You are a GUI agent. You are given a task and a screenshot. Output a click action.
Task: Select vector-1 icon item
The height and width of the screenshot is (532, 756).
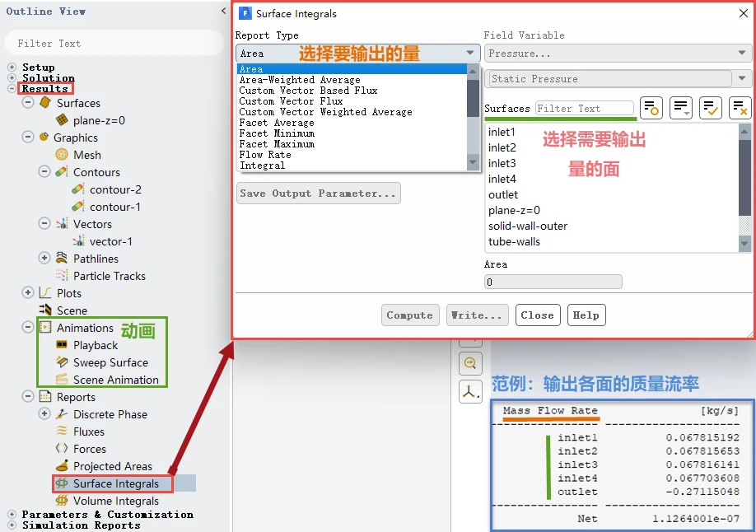point(78,240)
